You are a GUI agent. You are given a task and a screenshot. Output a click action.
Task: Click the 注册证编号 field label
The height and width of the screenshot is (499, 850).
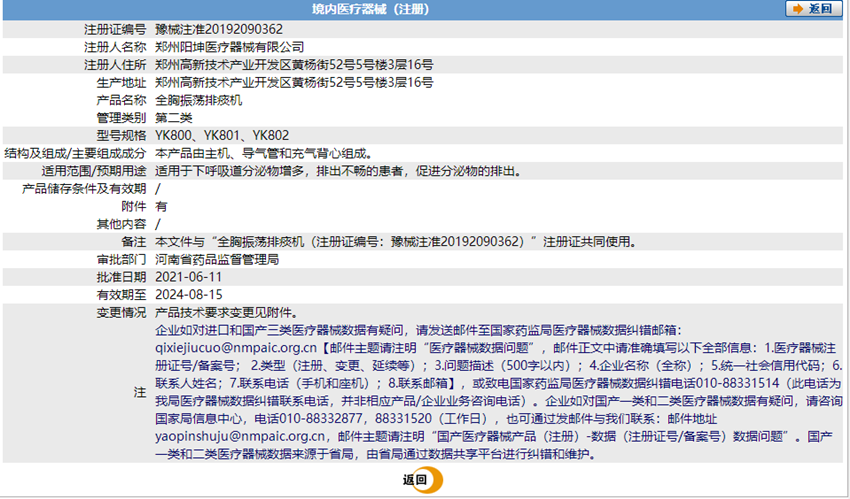point(115,29)
